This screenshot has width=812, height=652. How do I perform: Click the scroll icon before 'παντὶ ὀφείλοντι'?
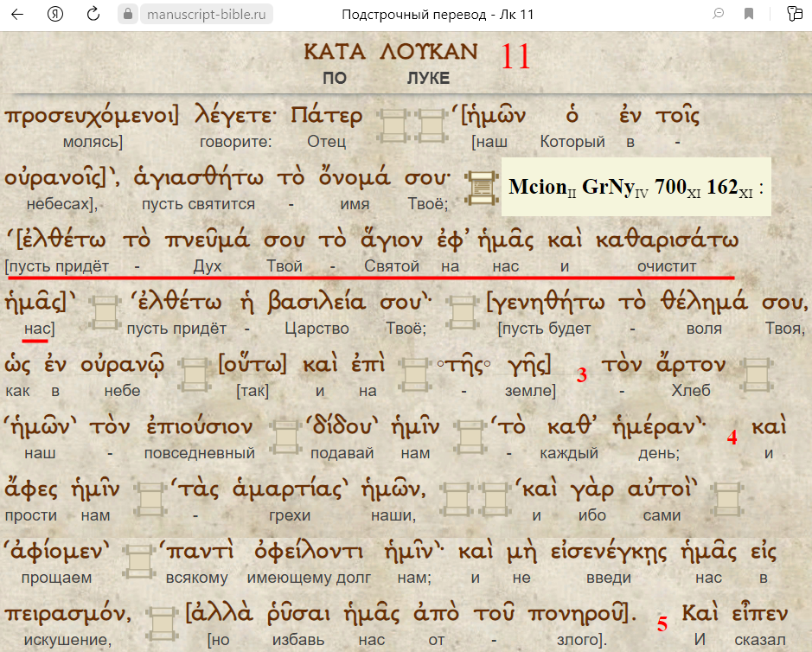(138, 561)
